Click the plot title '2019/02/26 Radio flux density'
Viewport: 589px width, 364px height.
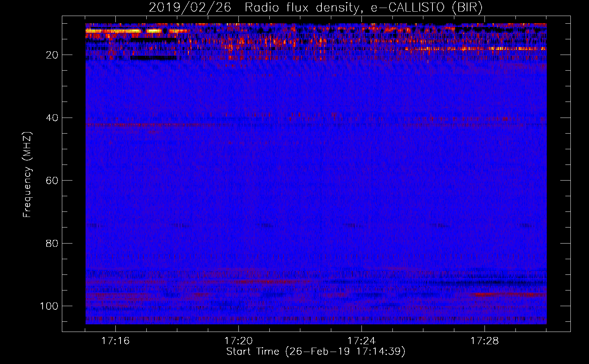pyautogui.click(x=316, y=8)
